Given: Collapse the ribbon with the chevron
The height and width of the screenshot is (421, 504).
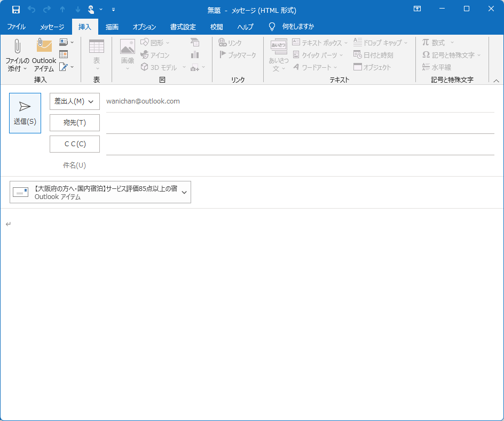Looking at the screenshot, I should pyautogui.click(x=496, y=81).
